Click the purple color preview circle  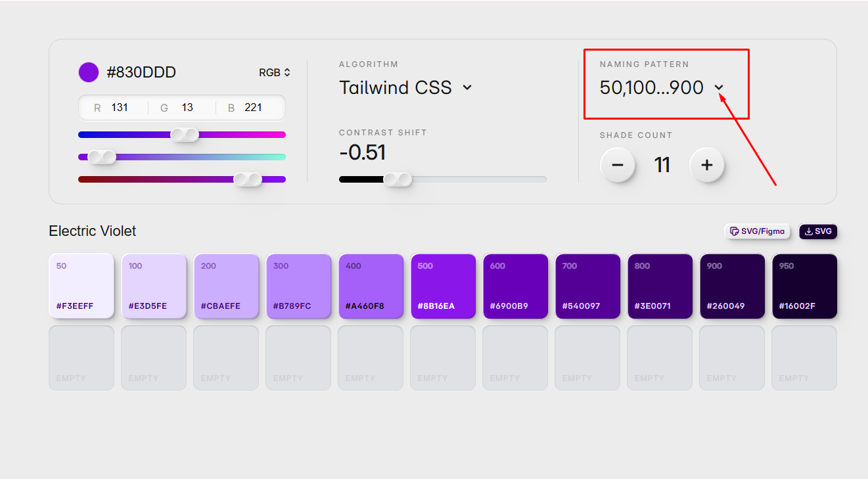coord(89,72)
